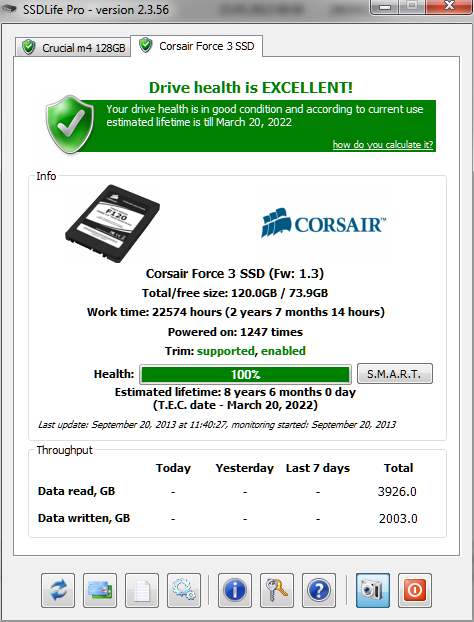474x622 pixels.
Task: Click the blank document report icon
Action: point(142,590)
